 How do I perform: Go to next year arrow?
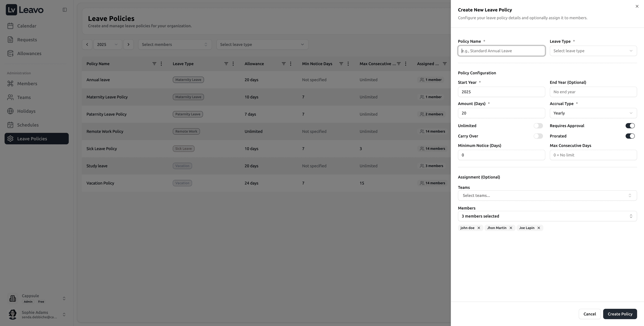pos(128,44)
